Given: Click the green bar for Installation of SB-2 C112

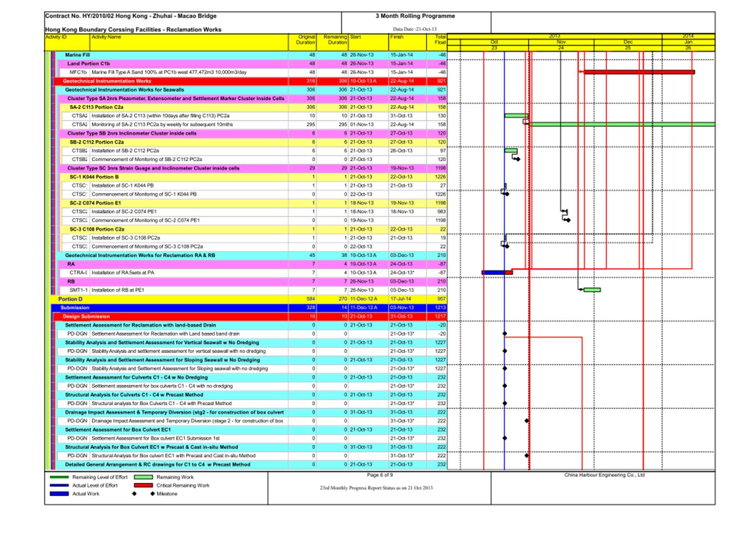Looking at the screenshot, I should [511, 151].
